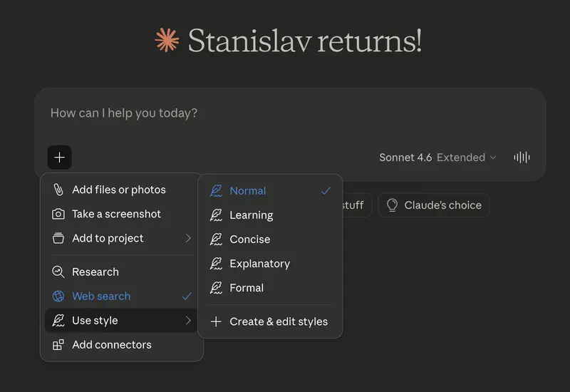This screenshot has height=392, width=570.
Task: Click the Add connectors grid icon
Action: tap(58, 345)
